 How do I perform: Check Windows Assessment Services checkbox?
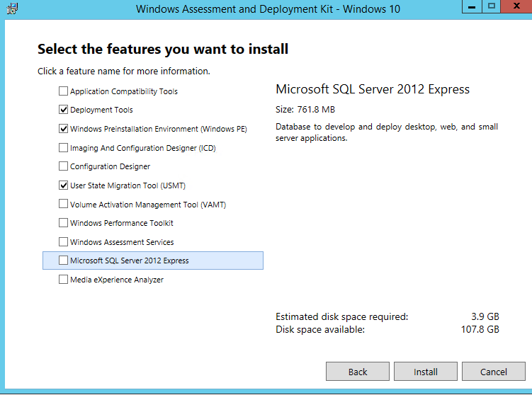(x=63, y=242)
